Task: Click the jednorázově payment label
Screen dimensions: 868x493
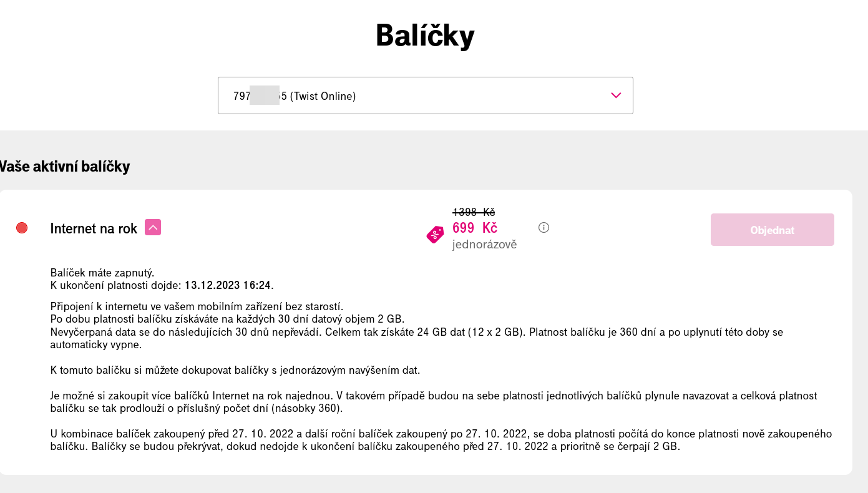Action: [485, 245]
